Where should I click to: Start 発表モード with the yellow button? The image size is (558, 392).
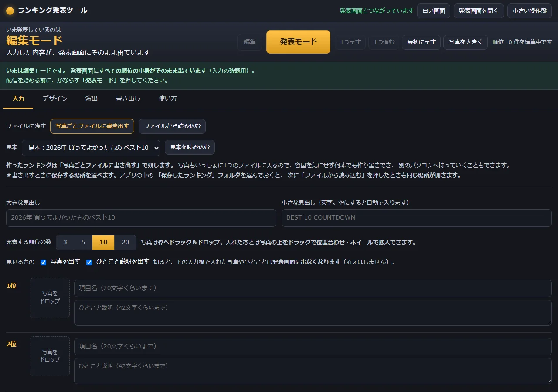[x=298, y=42]
